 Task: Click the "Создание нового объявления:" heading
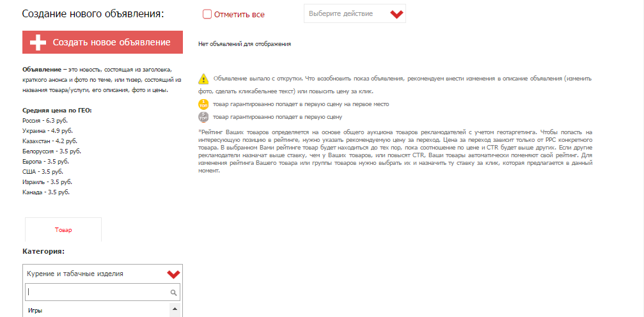coord(93,14)
